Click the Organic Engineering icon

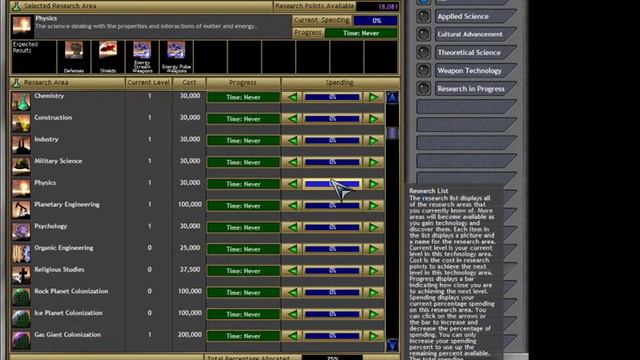pos(21,253)
